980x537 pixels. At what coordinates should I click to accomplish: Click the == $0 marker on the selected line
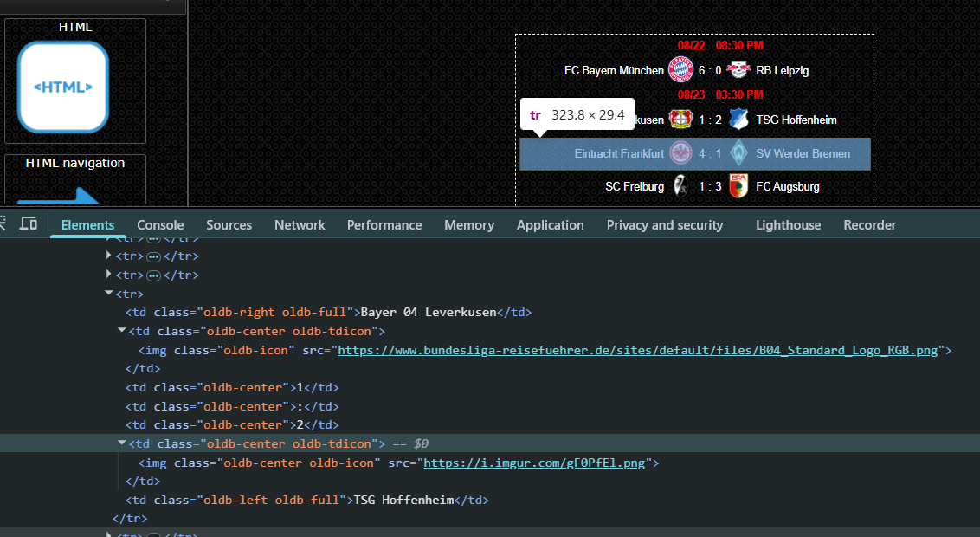(x=410, y=443)
